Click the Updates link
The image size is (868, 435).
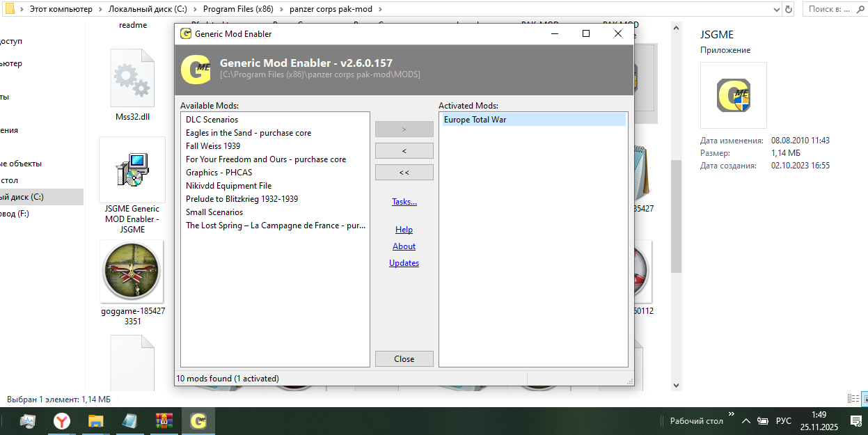[404, 263]
